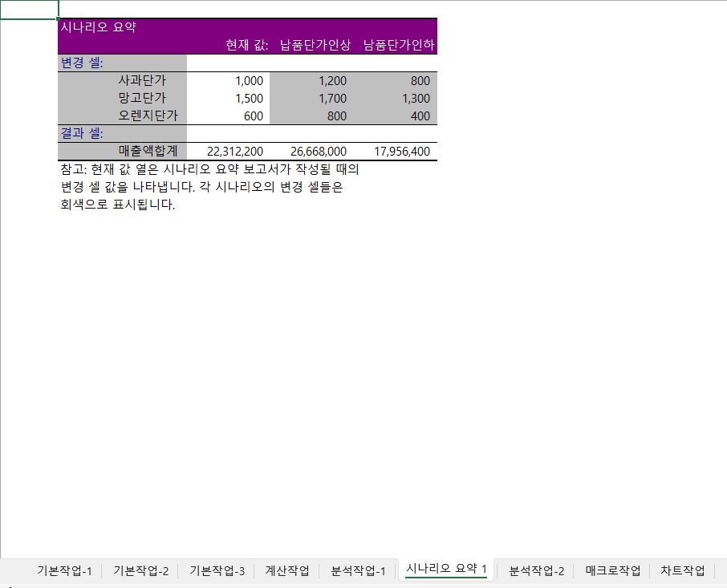
Task: Open the 매크로작업 sheet tab
Action: click(x=612, y=571)
